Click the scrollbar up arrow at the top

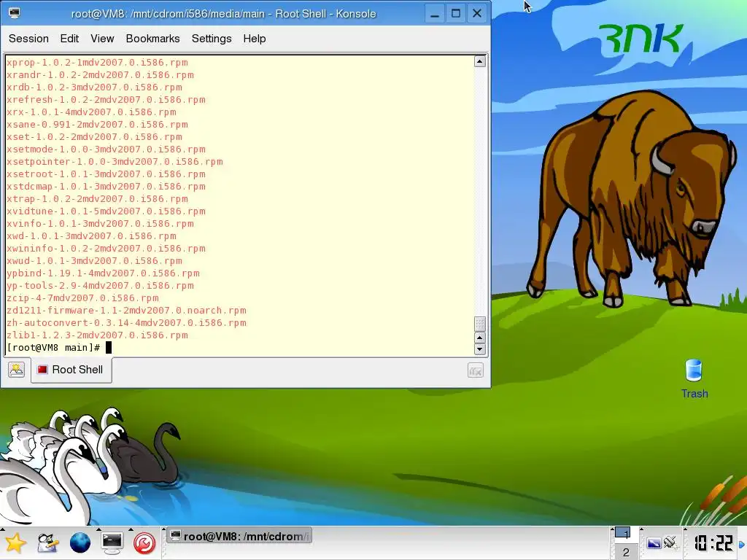pos(480,61)
